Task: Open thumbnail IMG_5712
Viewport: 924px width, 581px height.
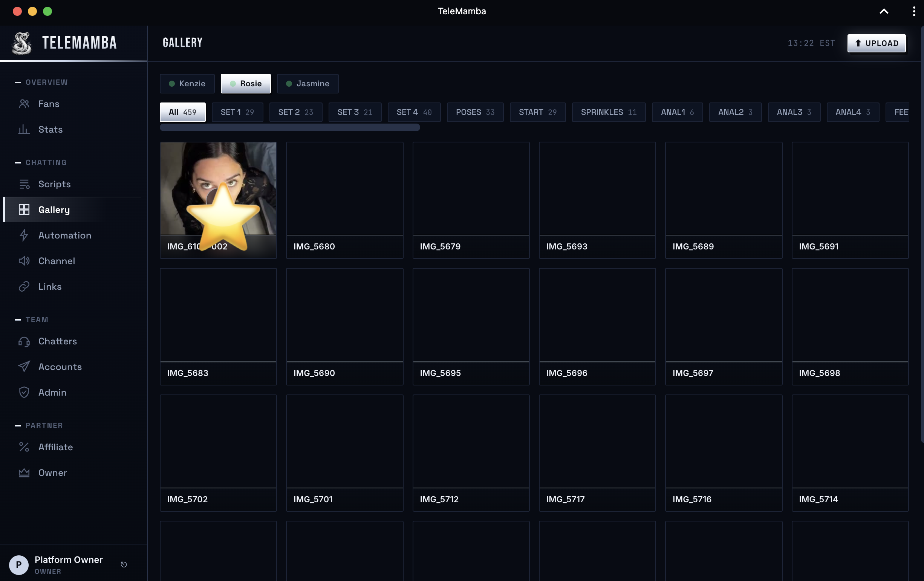Action: pyautogui.click(x=471, y=453)
